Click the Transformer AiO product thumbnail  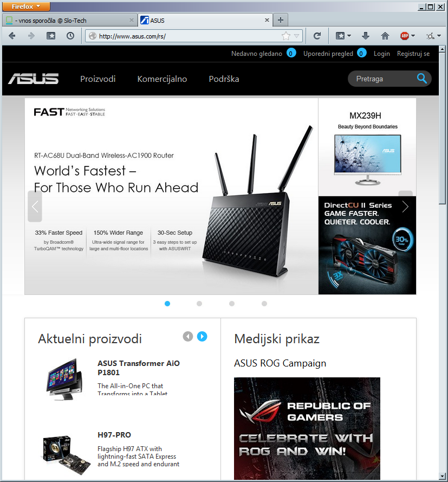(64, 380)
